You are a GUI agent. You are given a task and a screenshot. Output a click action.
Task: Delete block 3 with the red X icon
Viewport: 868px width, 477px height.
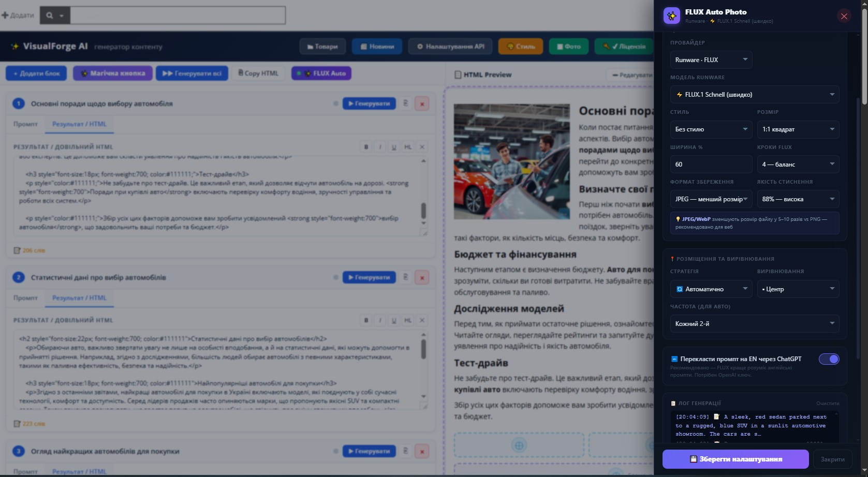(x=422, y=451)
